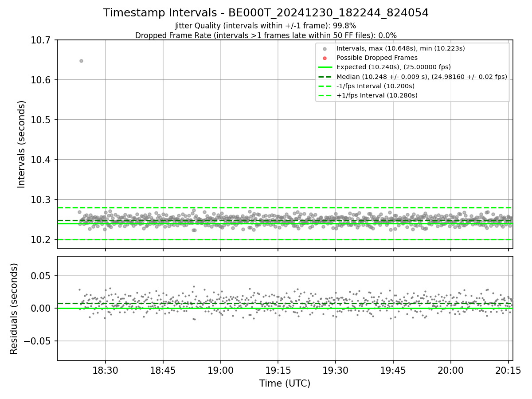532x399 pixels.
Task: Click the 'Time (UTC)' x-axis label
Action: (x=285, y=383)
